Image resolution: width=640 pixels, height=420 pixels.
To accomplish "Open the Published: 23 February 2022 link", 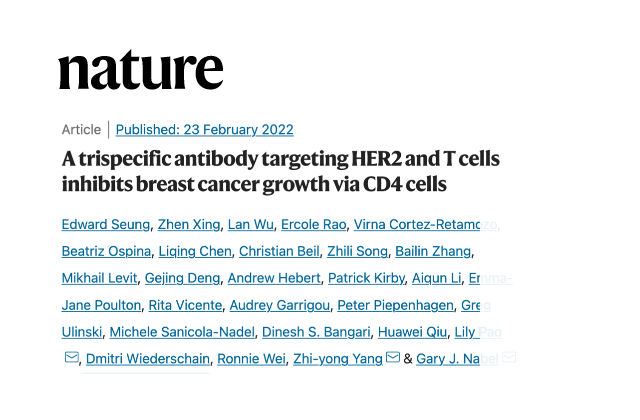I will (204, 129).
